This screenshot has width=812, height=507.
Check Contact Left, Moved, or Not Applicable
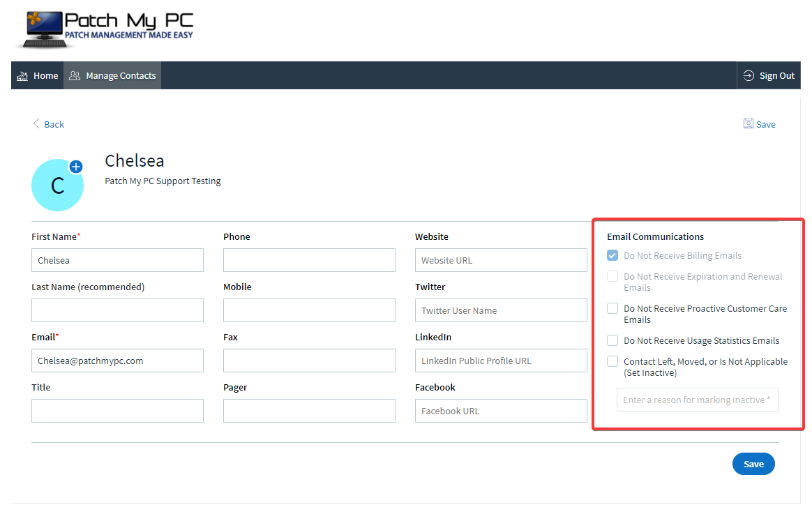click(612, 361)
